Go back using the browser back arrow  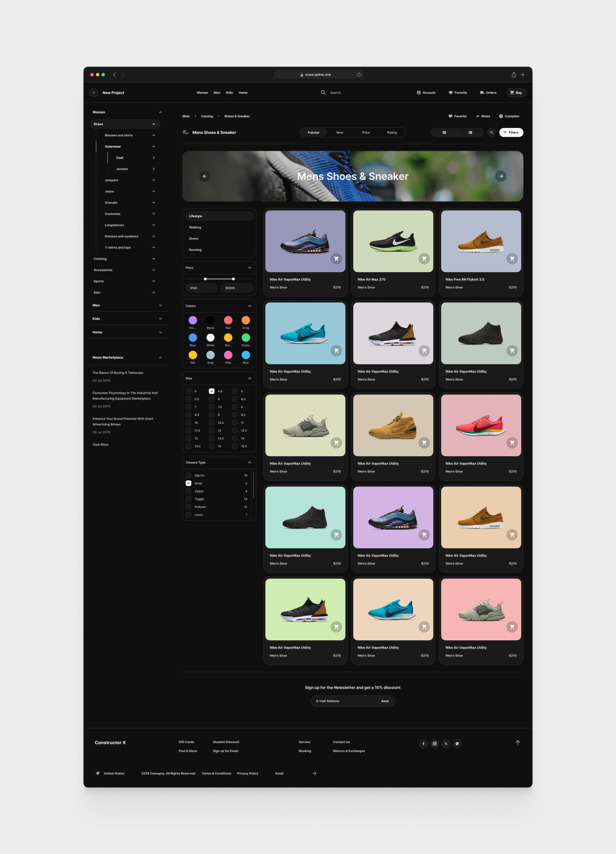[114, 74]
